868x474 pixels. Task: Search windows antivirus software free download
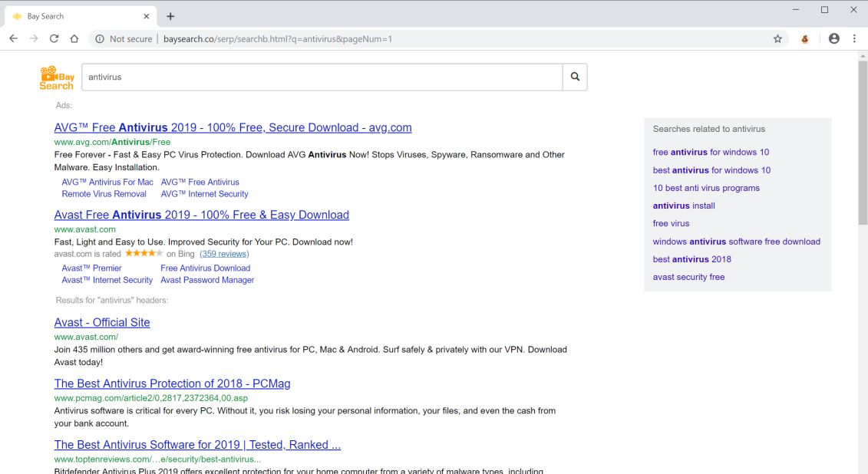pos(736,242)
